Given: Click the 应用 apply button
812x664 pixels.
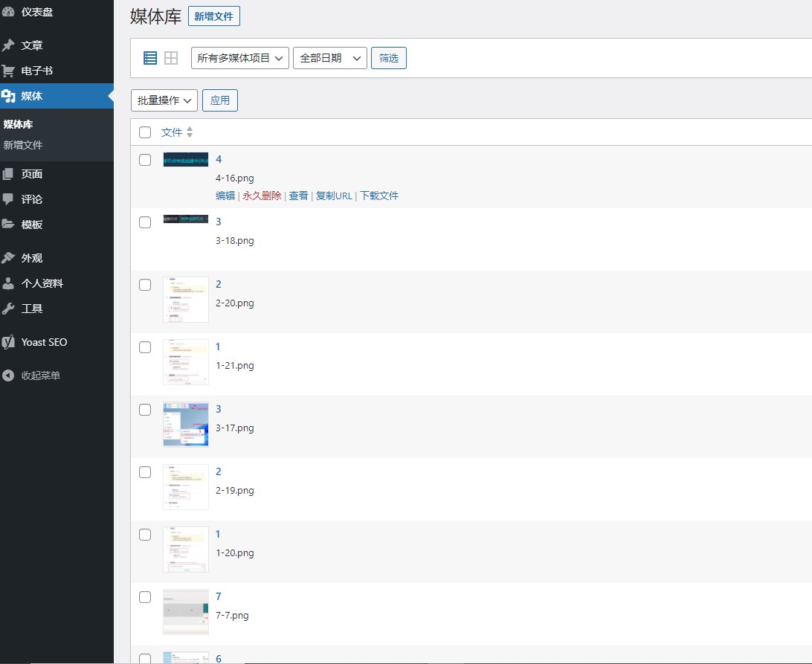Looking at the screenshot, I should pos(220,100).
